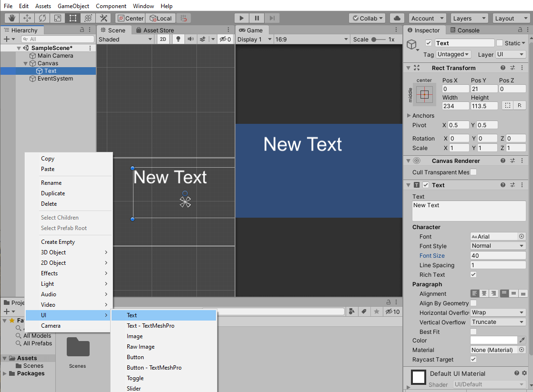533x392 pixels.
Task: Enable the Best Fit checkbox
Action: (x=473, y=332)
